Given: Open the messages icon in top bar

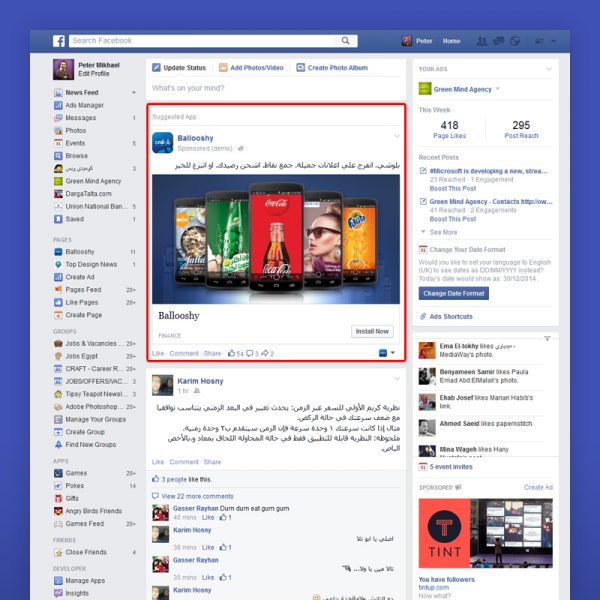Looking at the screenshot, I should (498, 41).
